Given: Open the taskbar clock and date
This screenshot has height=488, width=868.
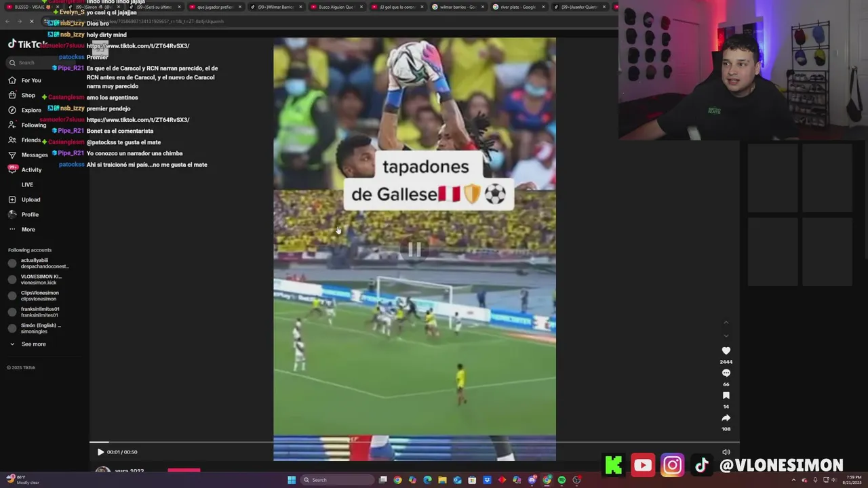Looking at the screenshot, I should tap(852, 480).
